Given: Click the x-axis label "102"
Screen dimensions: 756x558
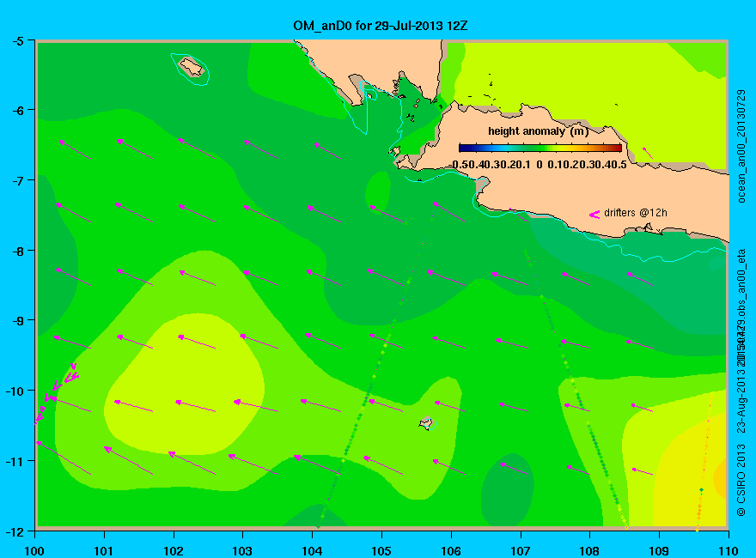Looking at the screenshot, I should click(173, 551).
